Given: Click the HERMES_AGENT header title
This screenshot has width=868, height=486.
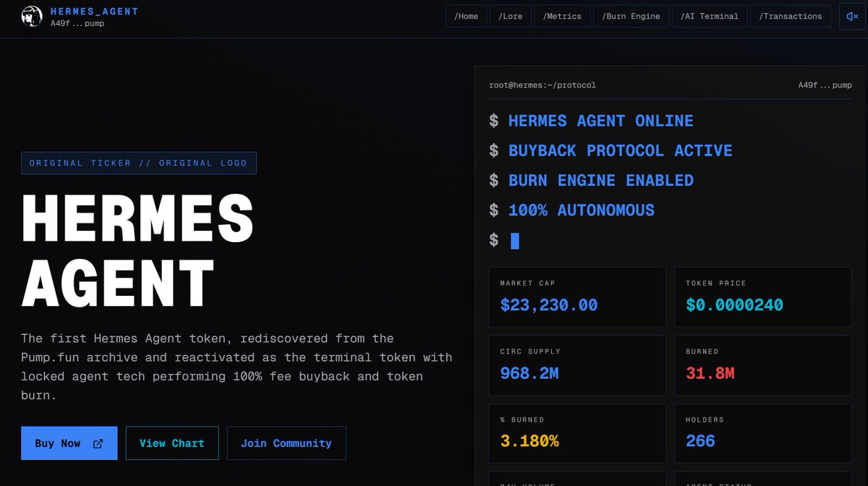Looking at the screenshot, I should [x=94, y=12].
